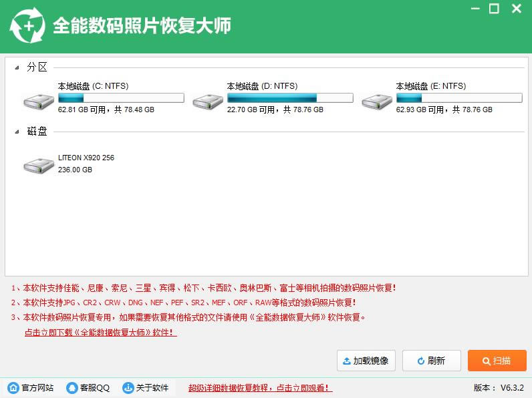Viewport: 532px width, 398px height.
Task: Click the green recovery app logo
Action: (x=28, y=26)
